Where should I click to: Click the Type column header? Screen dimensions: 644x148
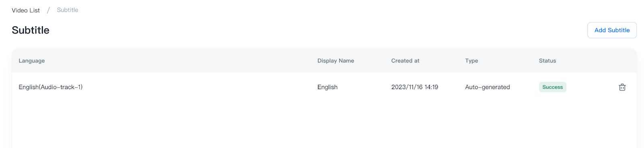(472, 61)
